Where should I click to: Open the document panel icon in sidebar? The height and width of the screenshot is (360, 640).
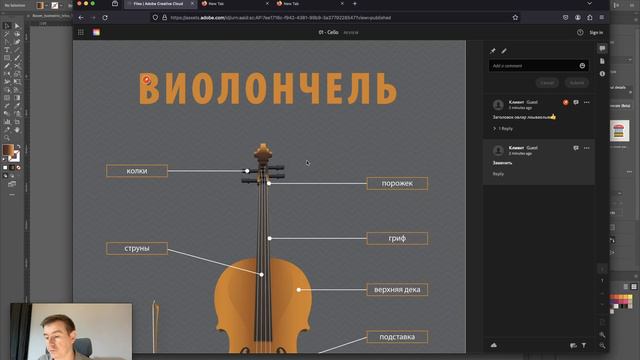pyautogui.click(x=602, y=61)
